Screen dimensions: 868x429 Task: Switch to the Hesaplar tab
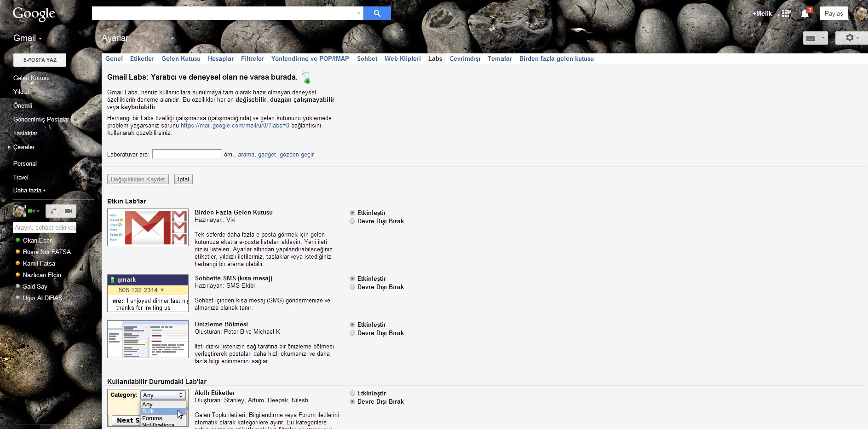click(221, 58)
